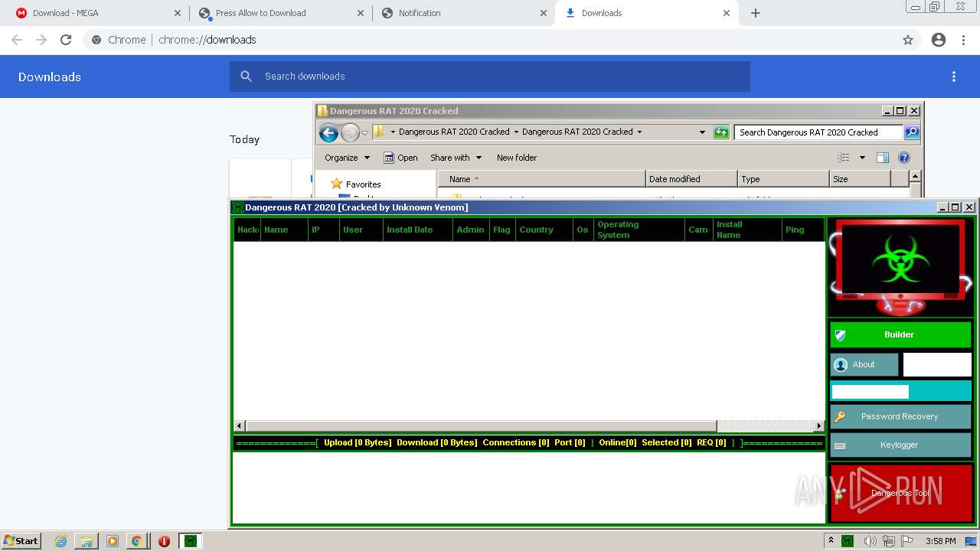Click the About user avatar icon
The width and height of the screenshot is (980, 551).
pyautogui.click(x=840, y=365)
